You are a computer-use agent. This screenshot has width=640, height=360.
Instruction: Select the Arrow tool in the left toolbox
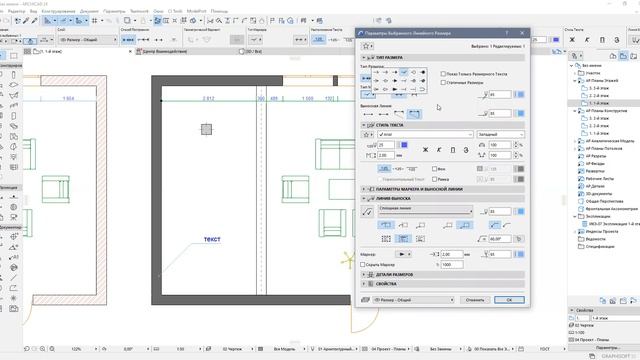pyautogui.click(x=2, y=56)
